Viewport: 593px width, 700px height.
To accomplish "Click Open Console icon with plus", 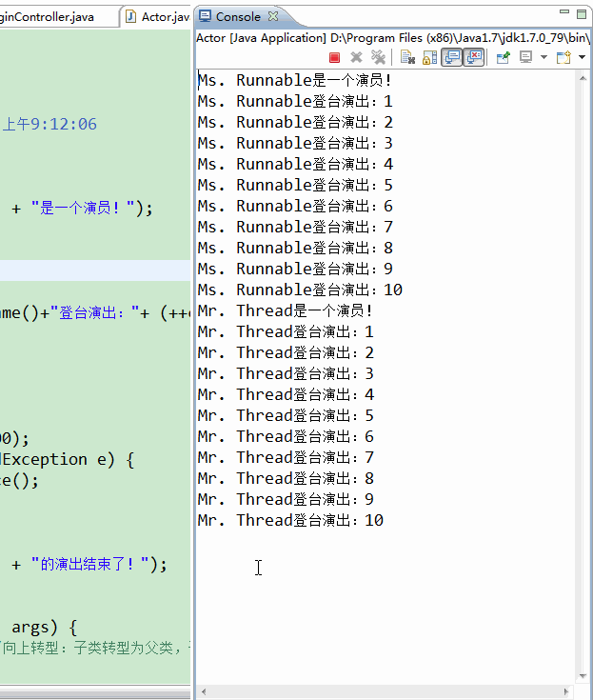I will (x=563, y=57).
